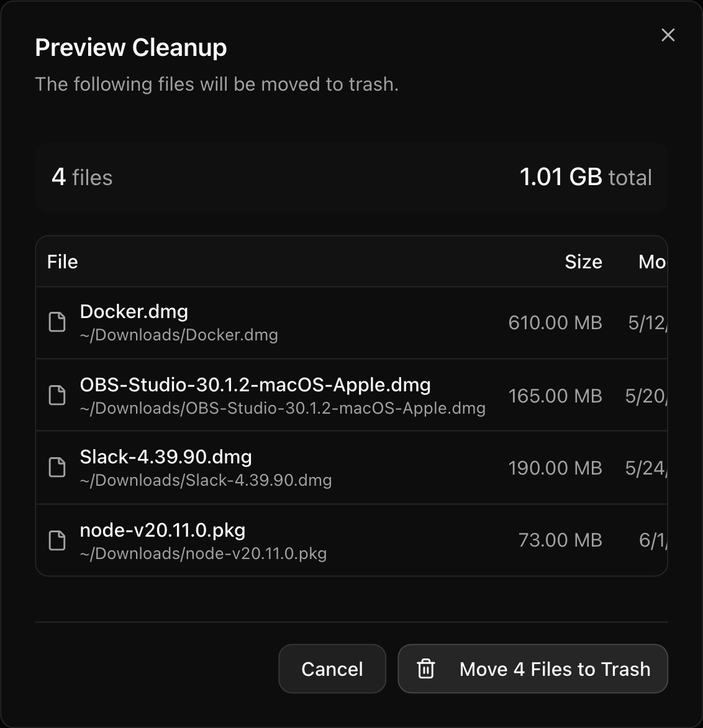703x728 pixels.
Task: Click the partially visible Mo column header
Action: [653, 262]
